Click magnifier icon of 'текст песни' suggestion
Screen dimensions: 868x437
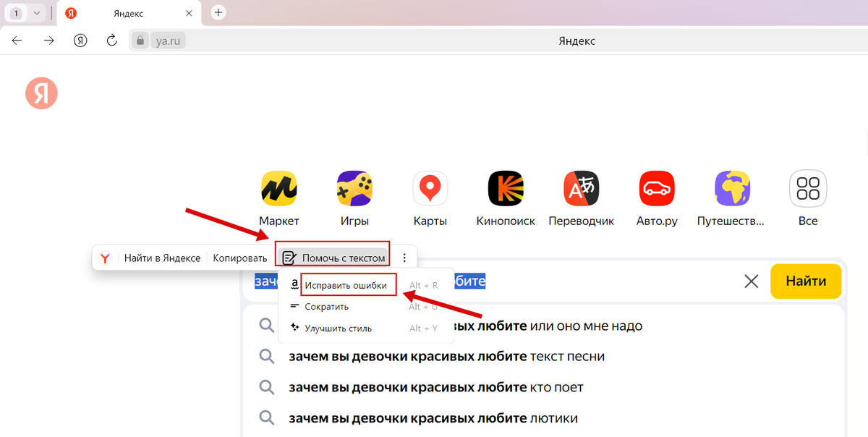(x=267, y=357)
